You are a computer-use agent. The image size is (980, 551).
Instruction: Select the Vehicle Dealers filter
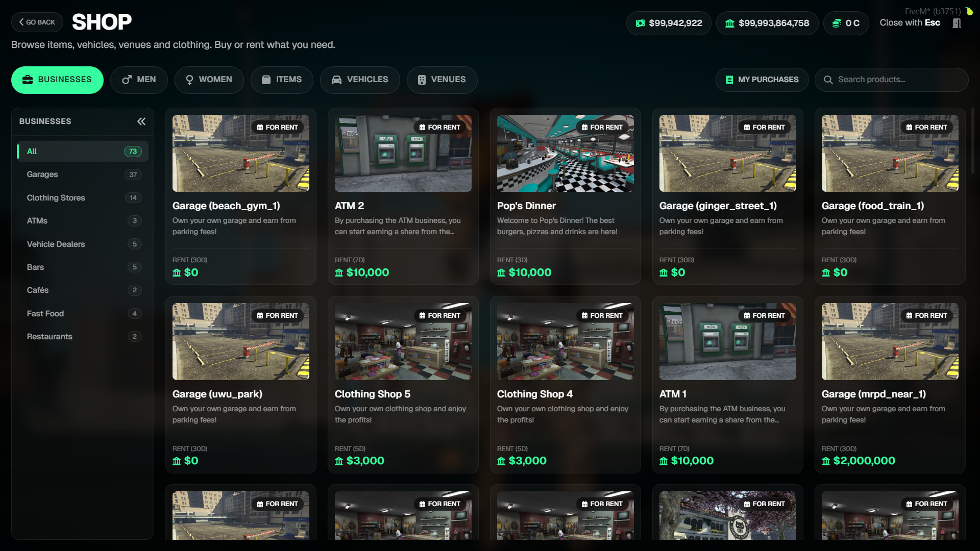point(56,244)
